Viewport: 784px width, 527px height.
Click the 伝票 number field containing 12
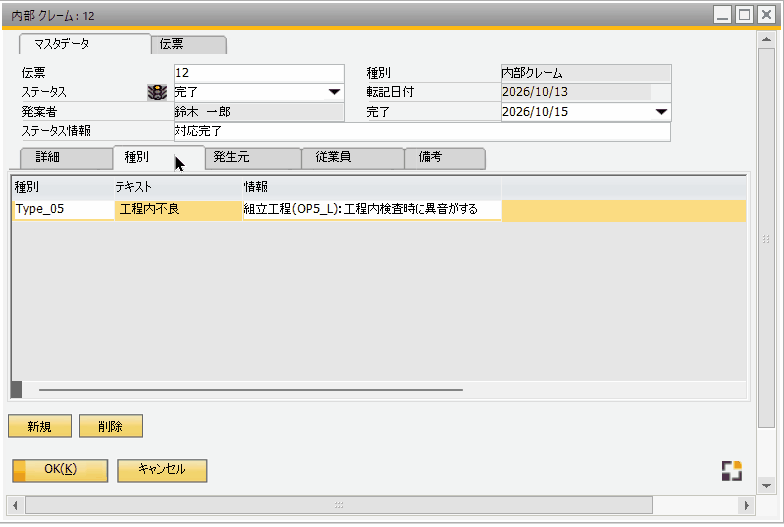coord(259,73)
